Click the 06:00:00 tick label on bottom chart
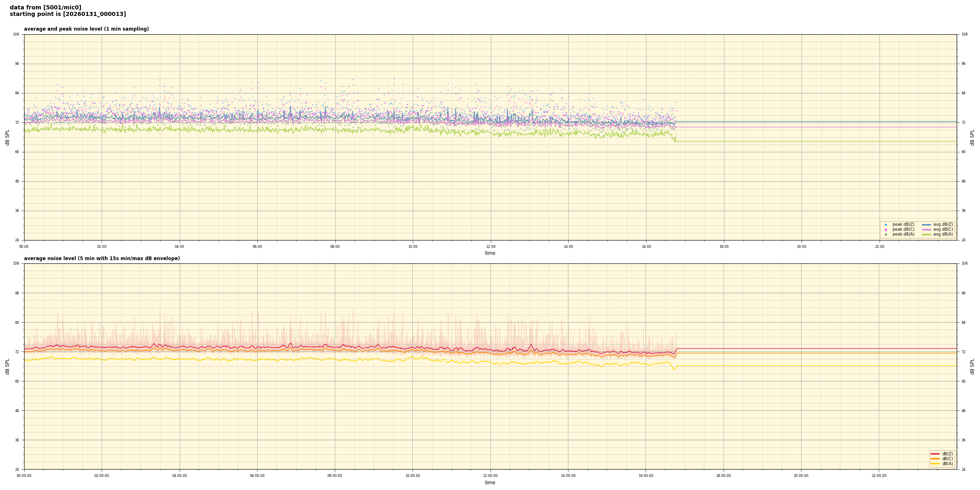 [x=257, y=476]
